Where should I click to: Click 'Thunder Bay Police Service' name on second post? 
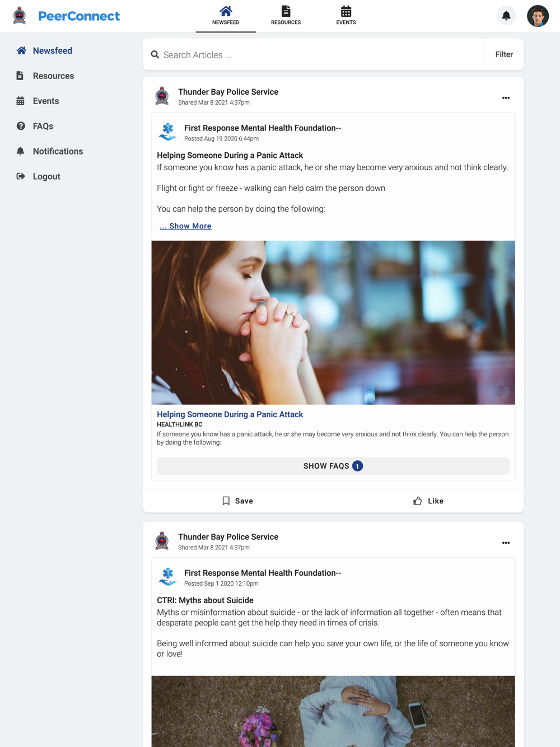click(x=228, y=536)
